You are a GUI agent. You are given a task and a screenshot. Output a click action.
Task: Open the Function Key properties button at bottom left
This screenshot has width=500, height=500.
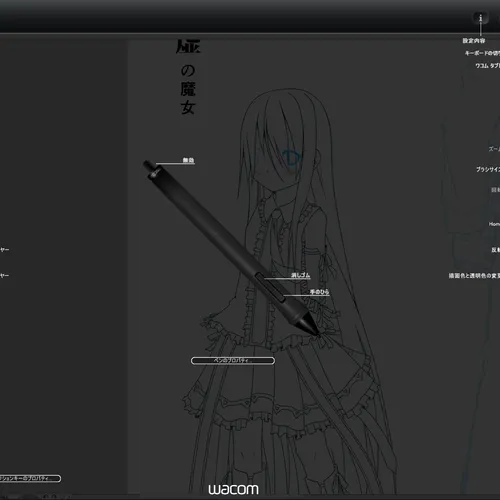coord(30,479)
